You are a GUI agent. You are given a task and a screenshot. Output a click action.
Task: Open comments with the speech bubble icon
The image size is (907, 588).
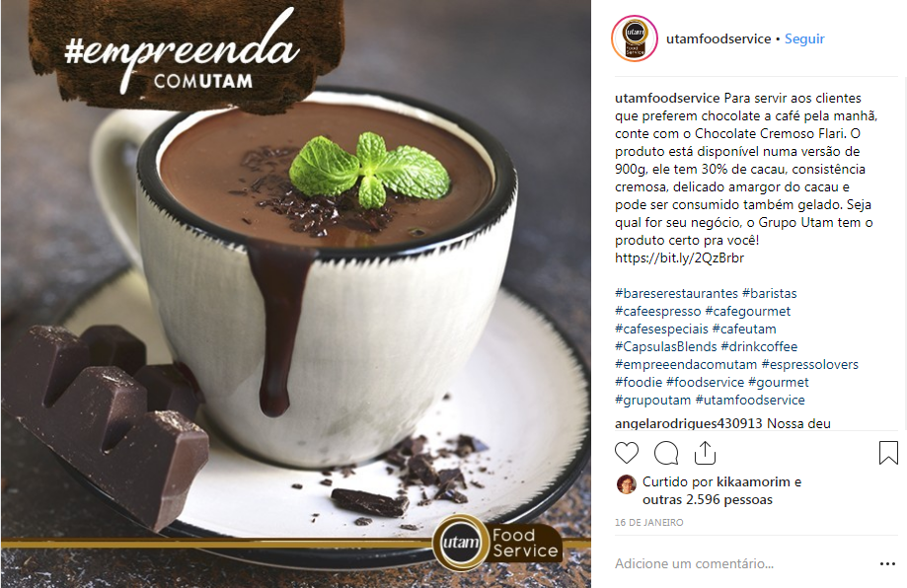(x=666, y=453)
